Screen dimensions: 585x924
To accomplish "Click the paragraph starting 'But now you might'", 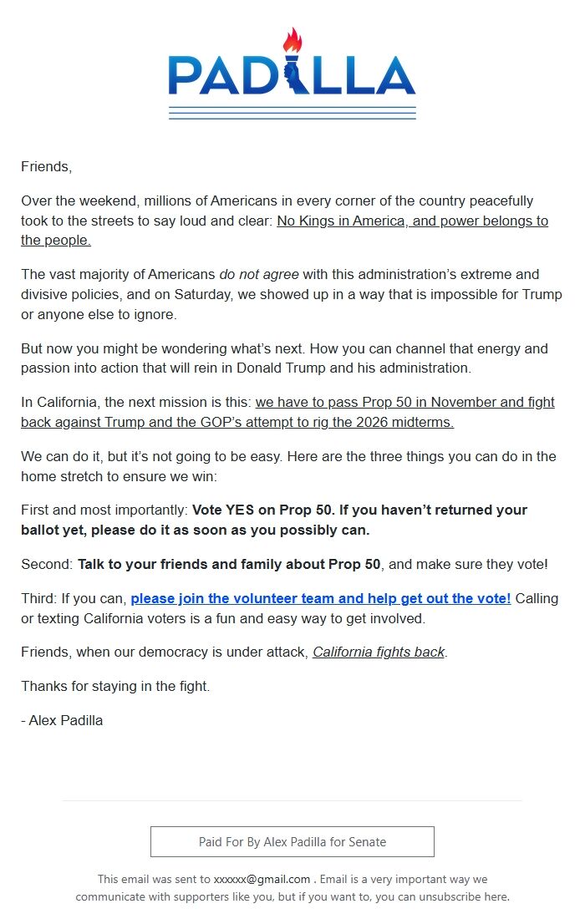I will coord(284,358).
